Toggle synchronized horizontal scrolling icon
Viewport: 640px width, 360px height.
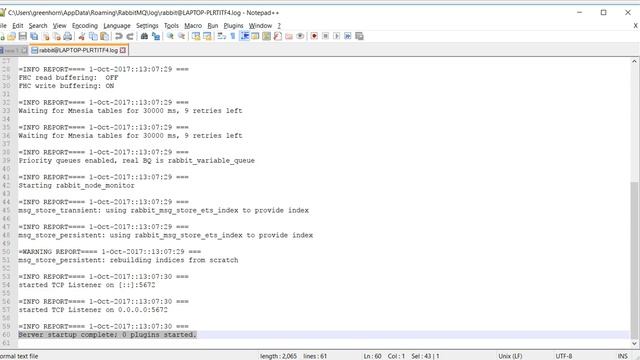coord(207,36)
